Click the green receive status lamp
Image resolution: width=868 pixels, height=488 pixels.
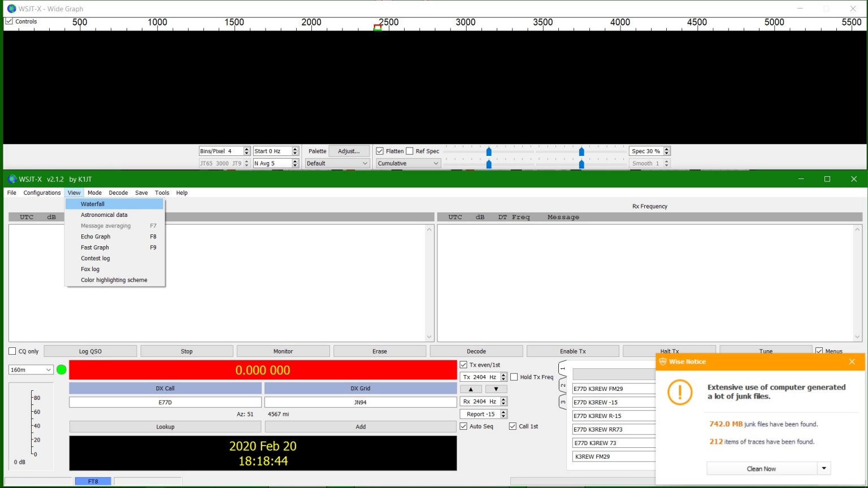click(x=61, y=369)
